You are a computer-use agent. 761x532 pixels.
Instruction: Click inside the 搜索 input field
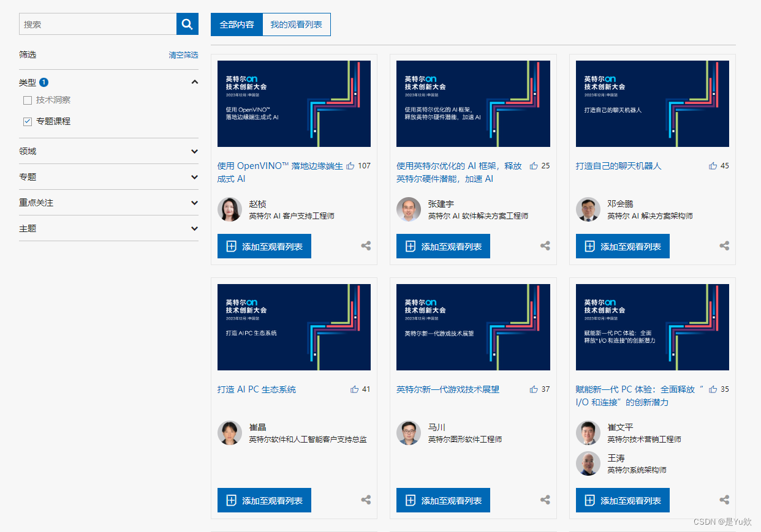click(x=98, y=24)
